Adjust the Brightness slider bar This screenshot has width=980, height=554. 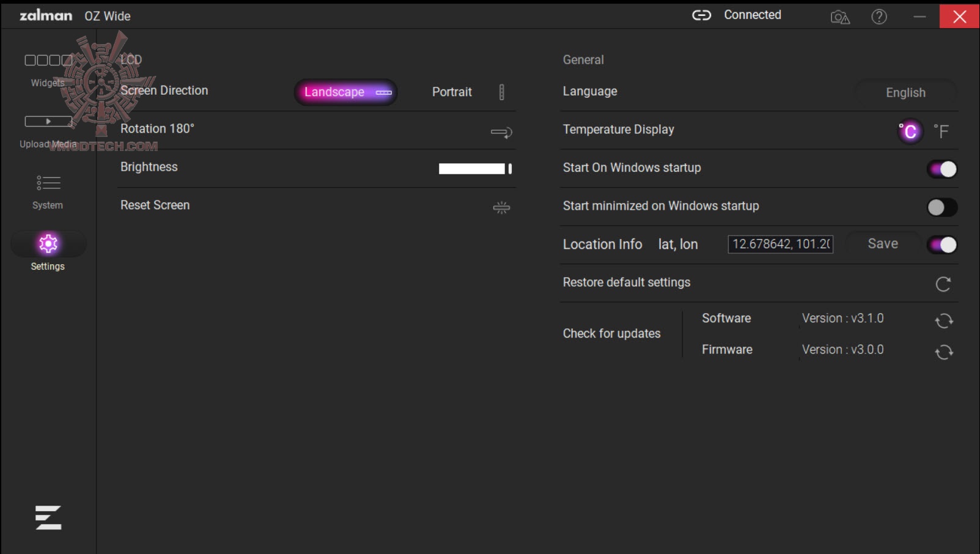475,169
